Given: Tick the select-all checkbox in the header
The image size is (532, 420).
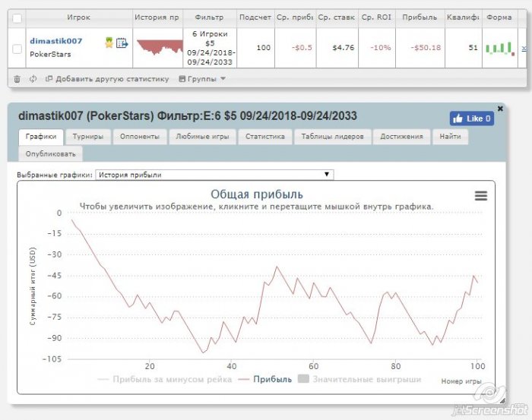Looking at the screenshot, I should pos(17,18).
